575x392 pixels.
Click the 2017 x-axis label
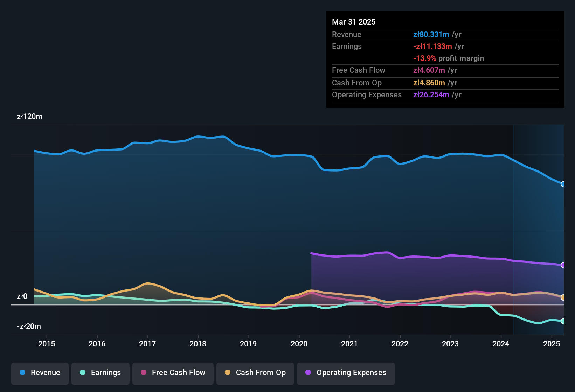click(147, 344)
